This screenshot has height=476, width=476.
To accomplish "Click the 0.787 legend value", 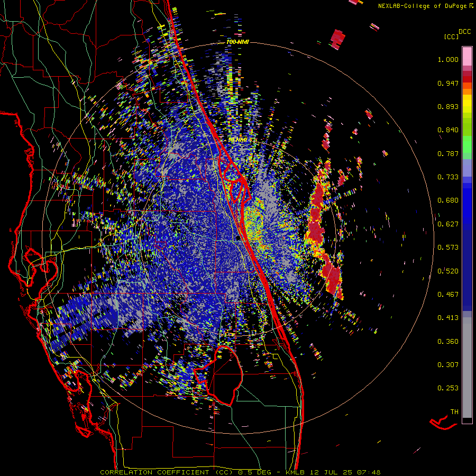I will pyautogui.click(x=448, y=153).
